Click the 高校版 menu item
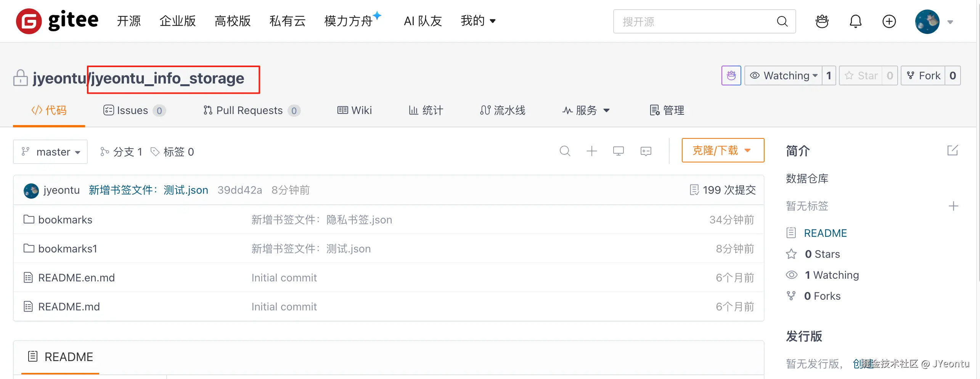The height and width of the screenshot is (379, 980). (233, 21)
